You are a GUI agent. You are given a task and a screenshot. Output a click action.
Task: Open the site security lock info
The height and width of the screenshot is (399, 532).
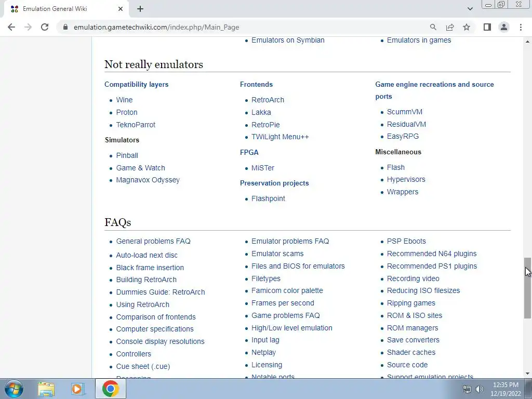65,27
